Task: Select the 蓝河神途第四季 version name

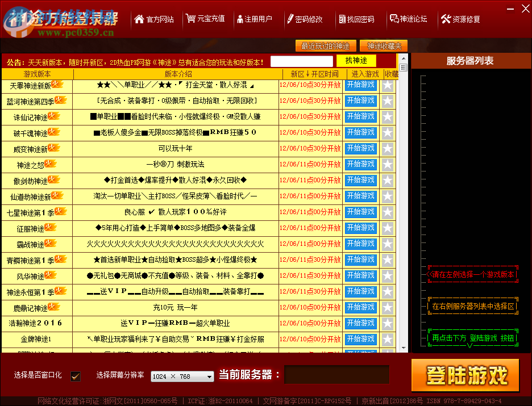Action: pos(31,102)
